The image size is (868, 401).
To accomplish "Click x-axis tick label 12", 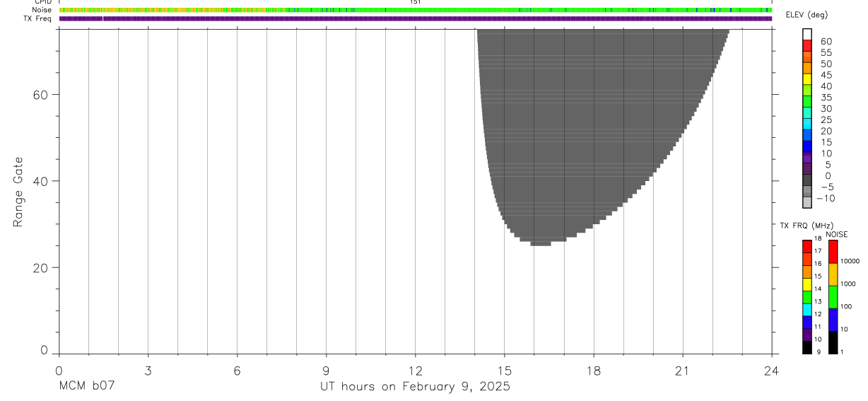I will click(415, 370).
